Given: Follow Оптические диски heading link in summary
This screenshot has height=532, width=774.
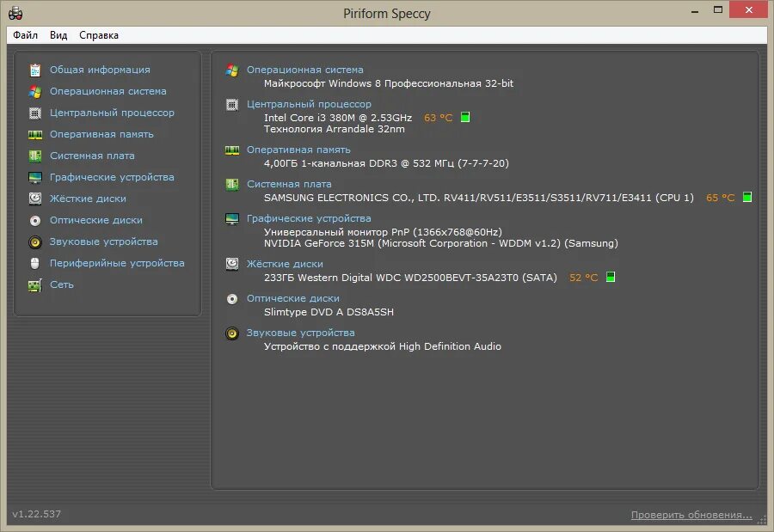Looking at the screenshot, I should (293, 298).
